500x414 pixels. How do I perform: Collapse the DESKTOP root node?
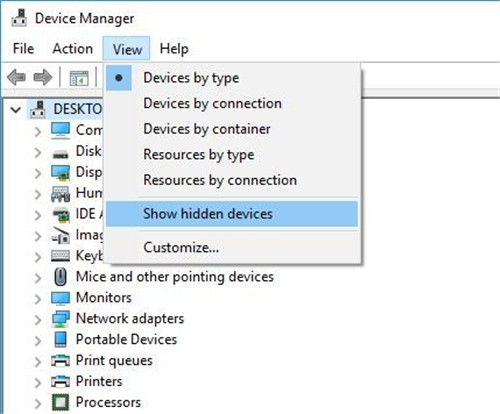(x=16, y=109)
